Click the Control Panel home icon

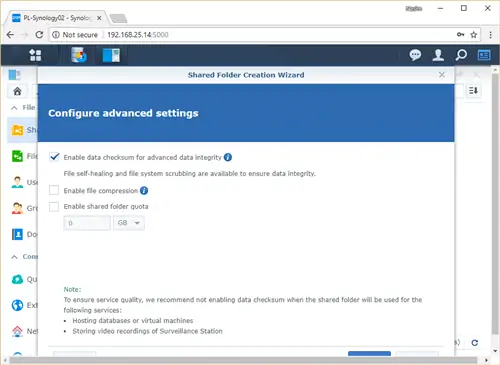[x=17, y=91]
